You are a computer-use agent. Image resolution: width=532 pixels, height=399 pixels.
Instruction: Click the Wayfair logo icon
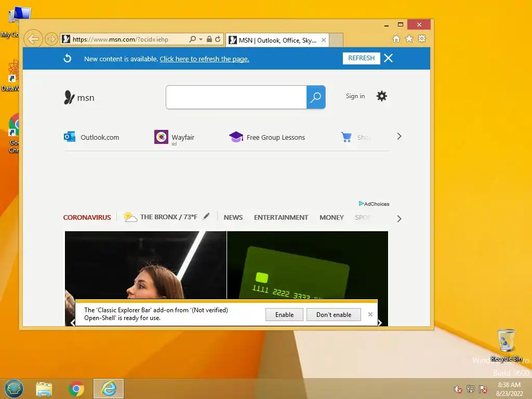161,137
